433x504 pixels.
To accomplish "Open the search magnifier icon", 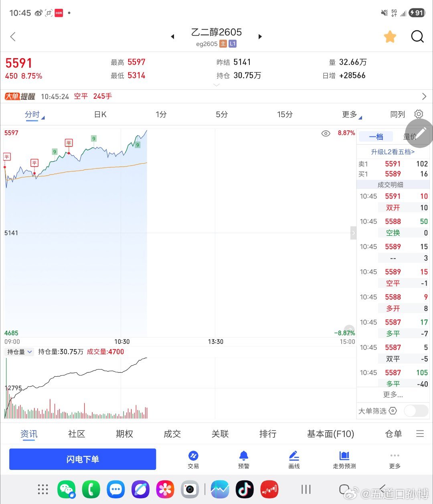I will (417, 37).
